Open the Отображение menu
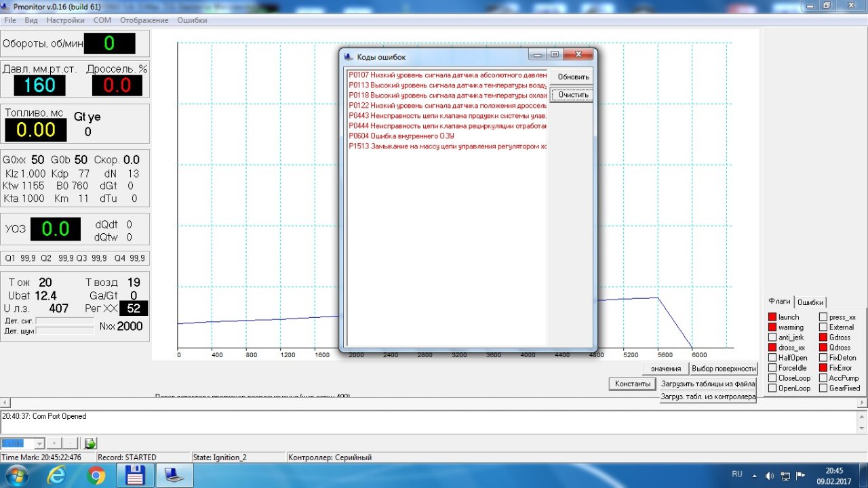This screenshot has width=868, height=488. pyautogui.click(x=144, y=20)
